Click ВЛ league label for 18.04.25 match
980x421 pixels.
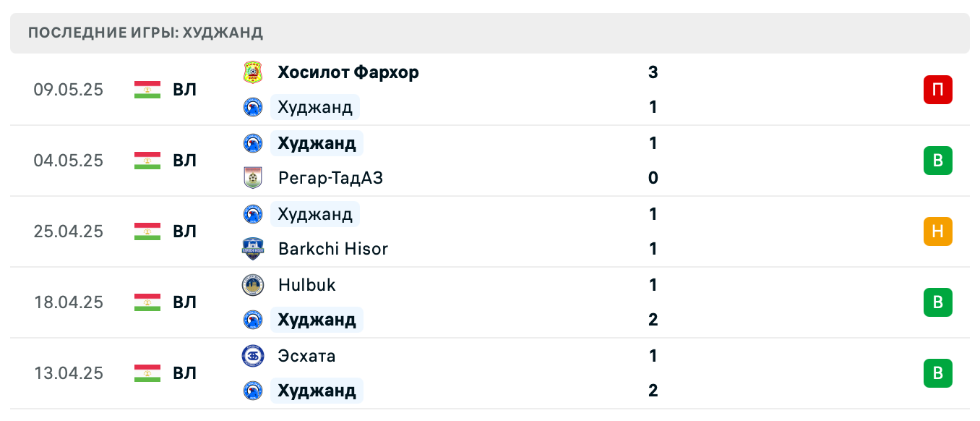(185, 302)
